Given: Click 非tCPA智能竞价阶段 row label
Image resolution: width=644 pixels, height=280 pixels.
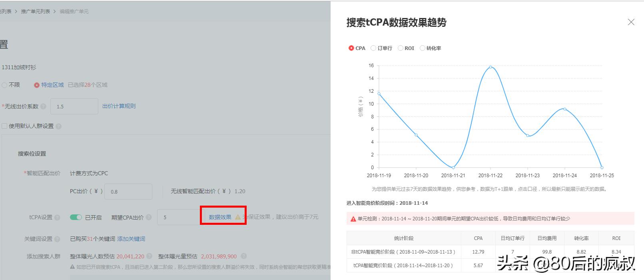Looking at the screenshot, I should click(403, 252).
